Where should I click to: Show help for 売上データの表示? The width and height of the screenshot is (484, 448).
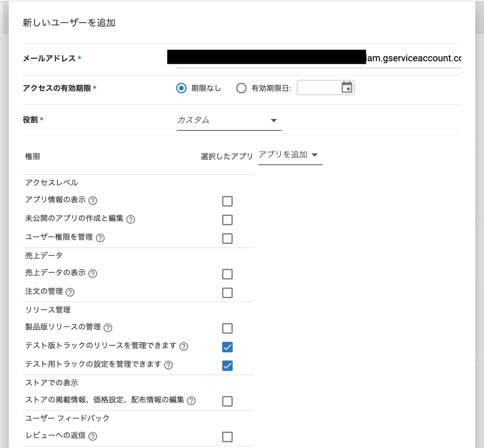click(93, 274)
